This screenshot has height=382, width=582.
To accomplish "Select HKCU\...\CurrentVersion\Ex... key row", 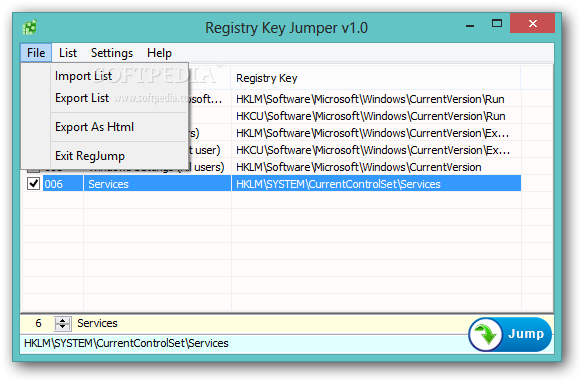I will coord(376,150).
